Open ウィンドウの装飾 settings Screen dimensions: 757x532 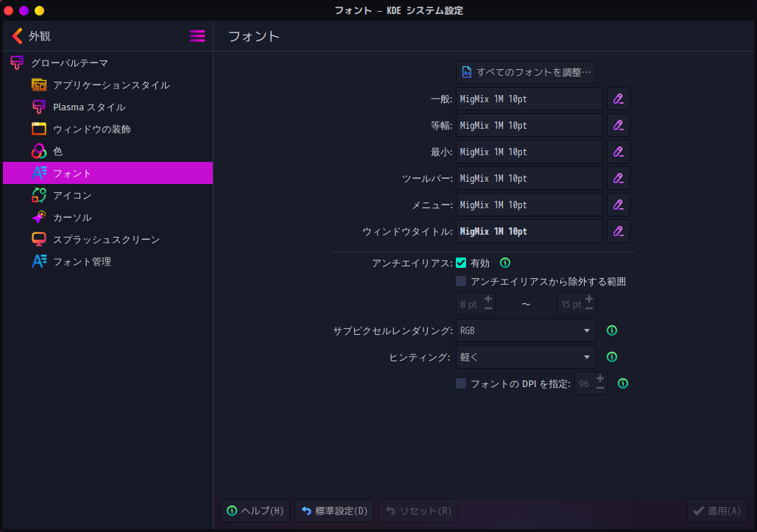click(108, 130)
